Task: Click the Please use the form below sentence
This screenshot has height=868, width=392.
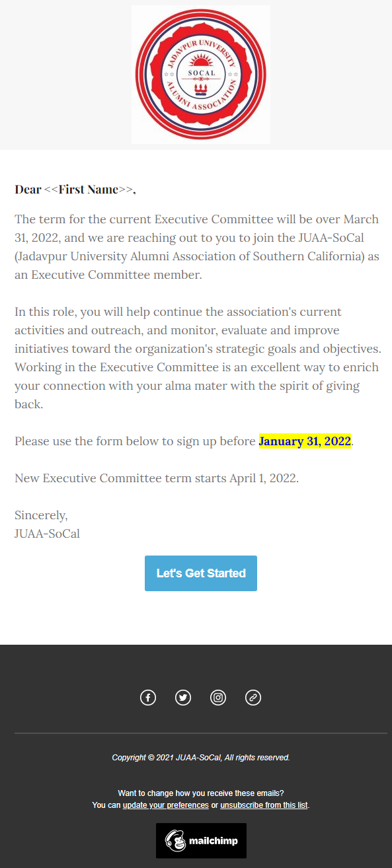Action: [184, 441]
